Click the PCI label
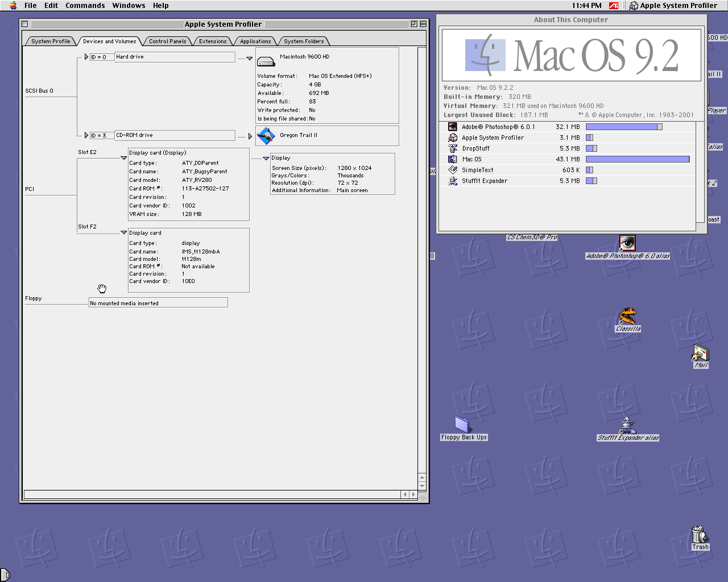 (x=30, y=189)
